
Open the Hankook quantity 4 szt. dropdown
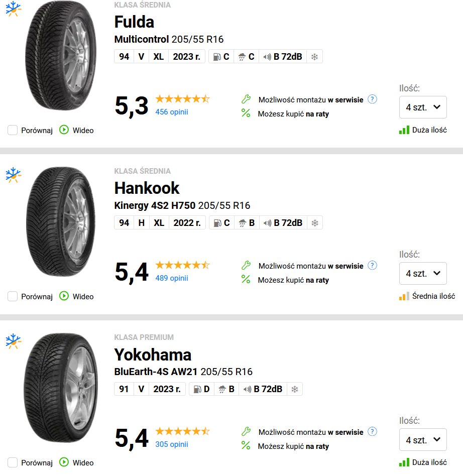[x=423, y=273]
